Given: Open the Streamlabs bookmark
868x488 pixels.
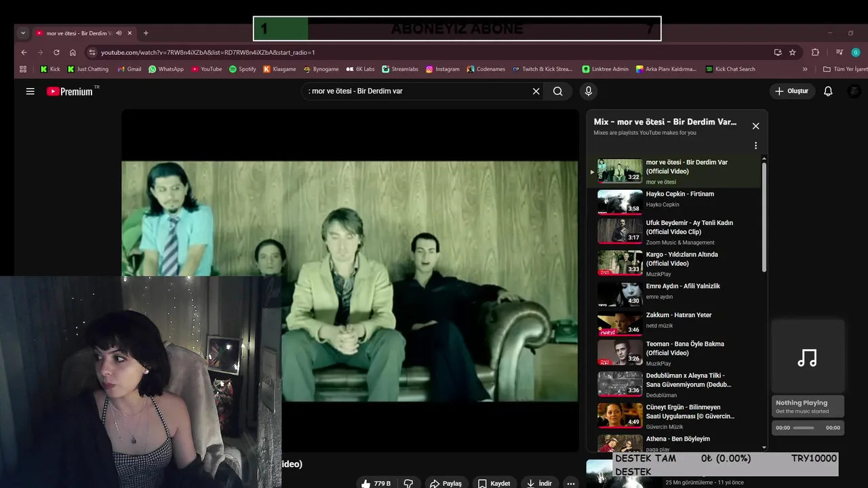Looking at the screenshot, I should 400,69.
